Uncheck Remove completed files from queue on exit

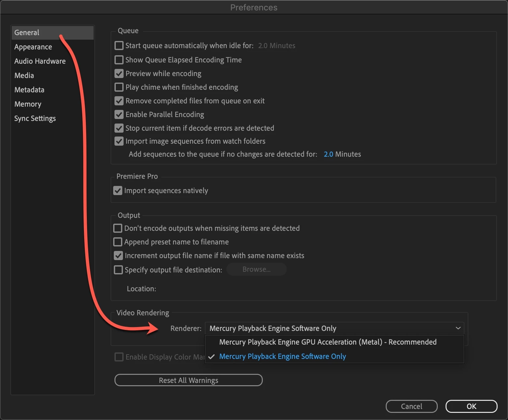coord(119,101)
